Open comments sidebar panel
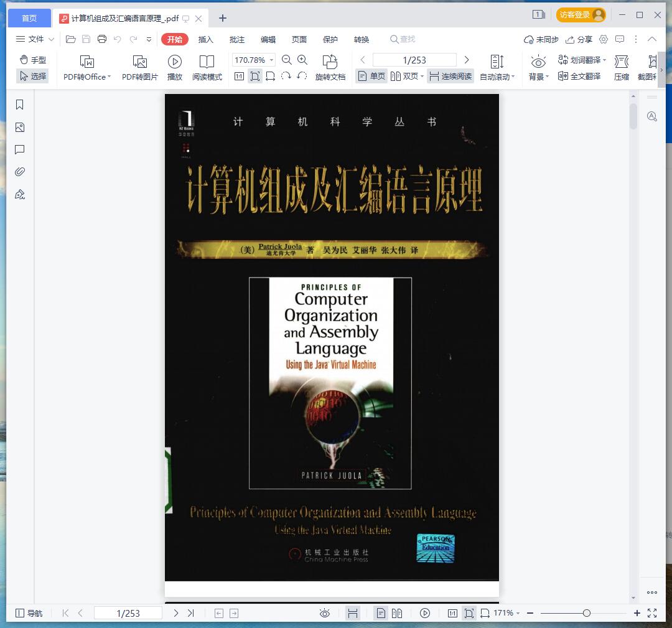This screenshot has height=628, width=672. (20, 149)
